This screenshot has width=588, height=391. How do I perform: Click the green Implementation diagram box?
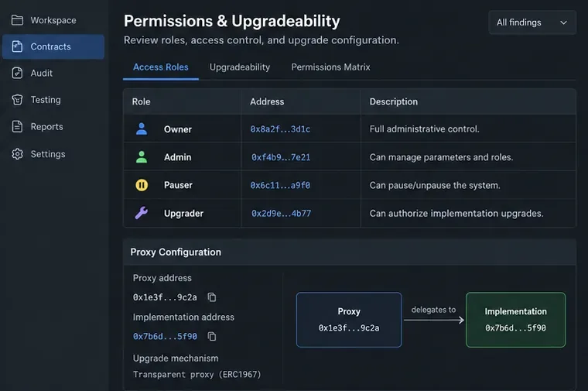pos(515,320)
